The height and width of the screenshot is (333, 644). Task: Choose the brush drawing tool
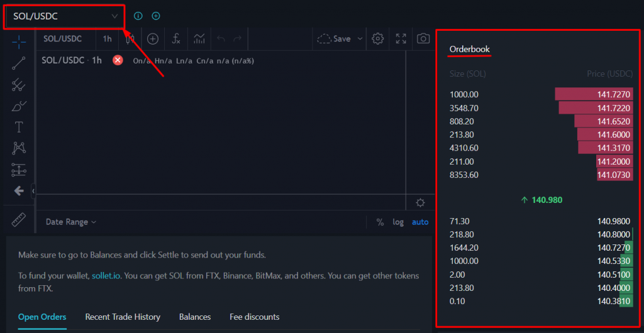pos(19,106)
